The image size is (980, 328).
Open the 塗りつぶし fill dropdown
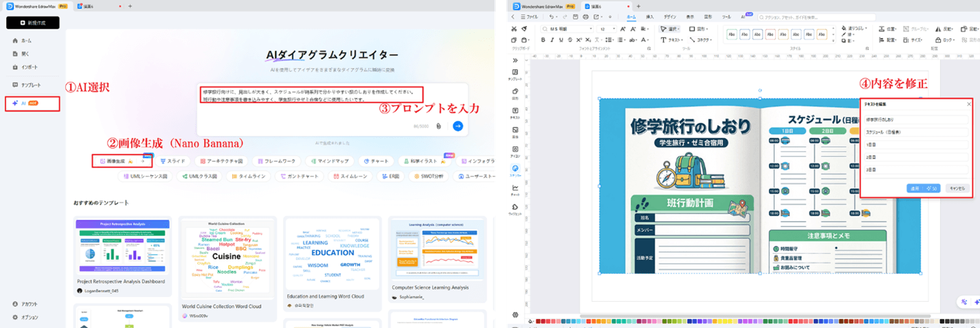tap(855, 29)
